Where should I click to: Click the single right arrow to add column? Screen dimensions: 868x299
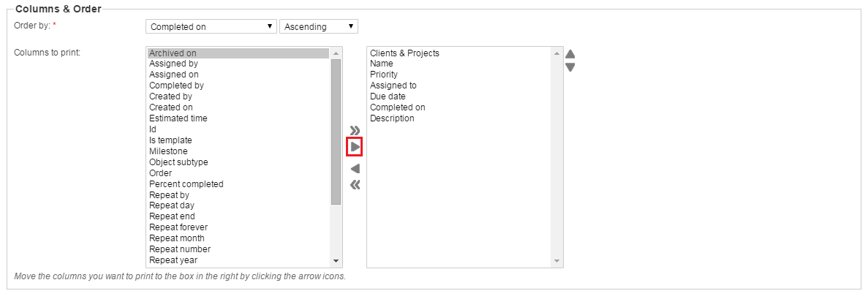(x=355, y=147)
